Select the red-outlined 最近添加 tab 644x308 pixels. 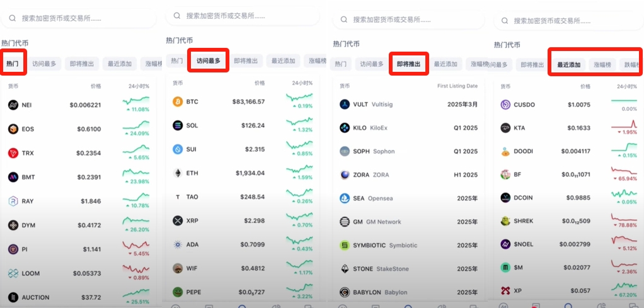tap(568, 65)
